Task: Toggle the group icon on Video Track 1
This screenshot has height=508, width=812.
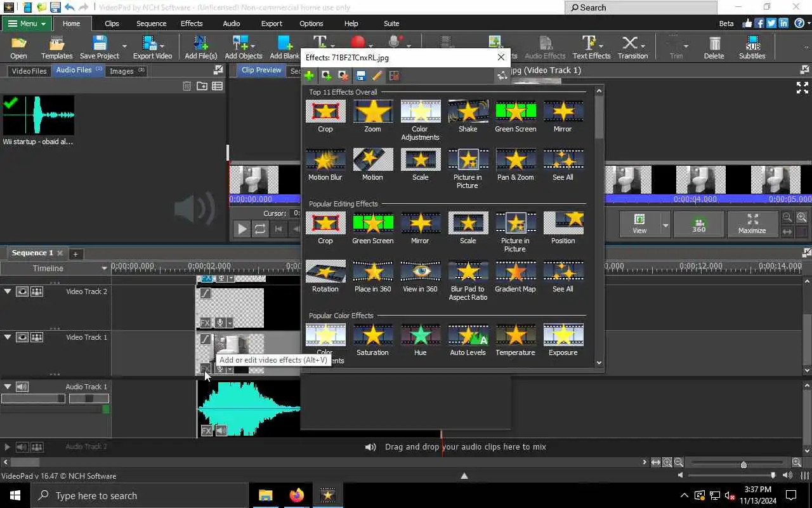Action: [x=37, y=337]
